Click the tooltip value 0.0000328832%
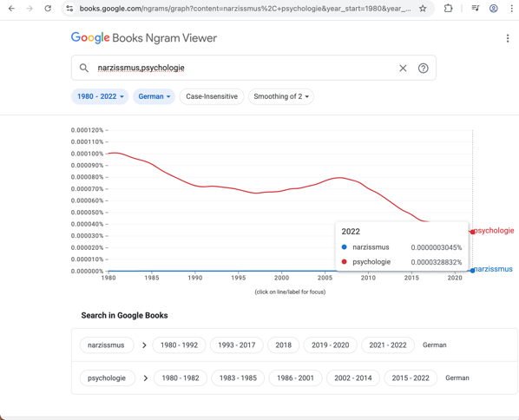This screenshot has width=519, height=420. (437, 262)
